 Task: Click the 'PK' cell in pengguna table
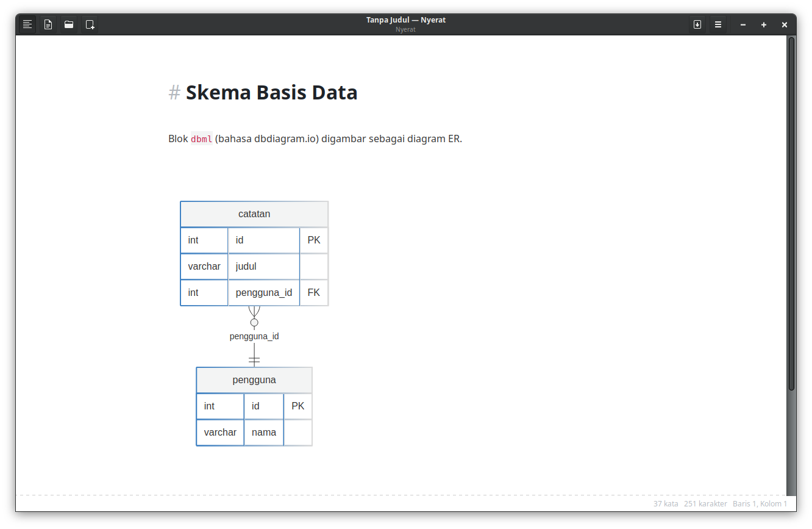point(298,406)
